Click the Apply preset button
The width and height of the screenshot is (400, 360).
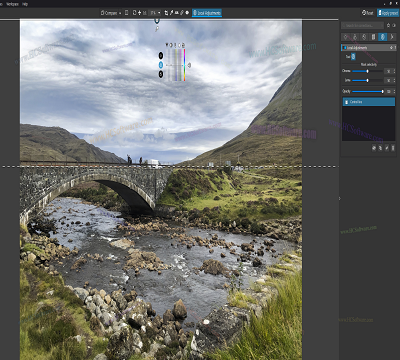(x=388, y=13)
